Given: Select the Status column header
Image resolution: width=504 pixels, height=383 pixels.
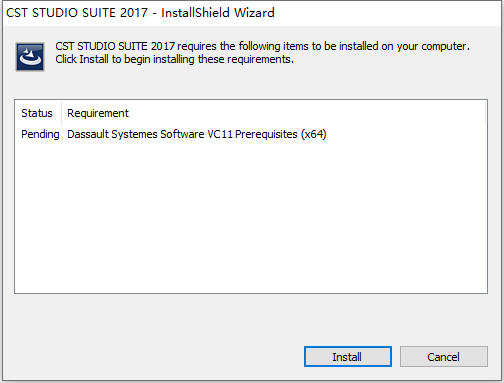Looking at the screenshot, I should tap(37, 113).
